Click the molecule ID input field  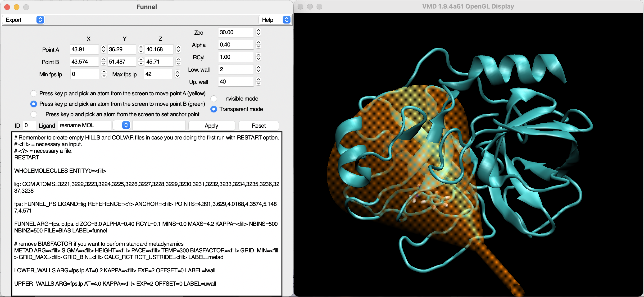click(x=29, y=125)
